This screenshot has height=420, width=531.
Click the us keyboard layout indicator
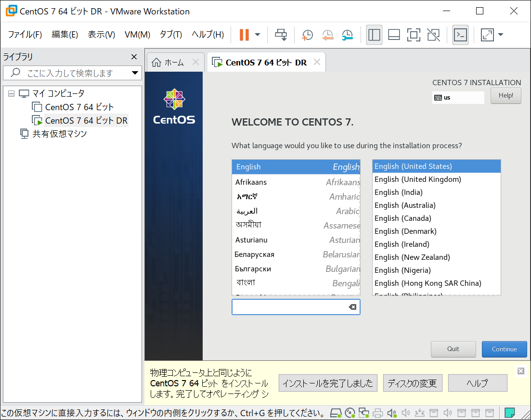coord(458,98)
